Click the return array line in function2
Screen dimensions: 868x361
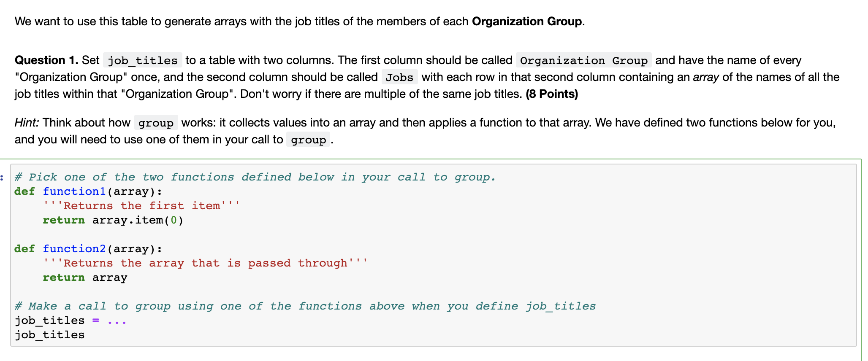click(x=85, y=277)
